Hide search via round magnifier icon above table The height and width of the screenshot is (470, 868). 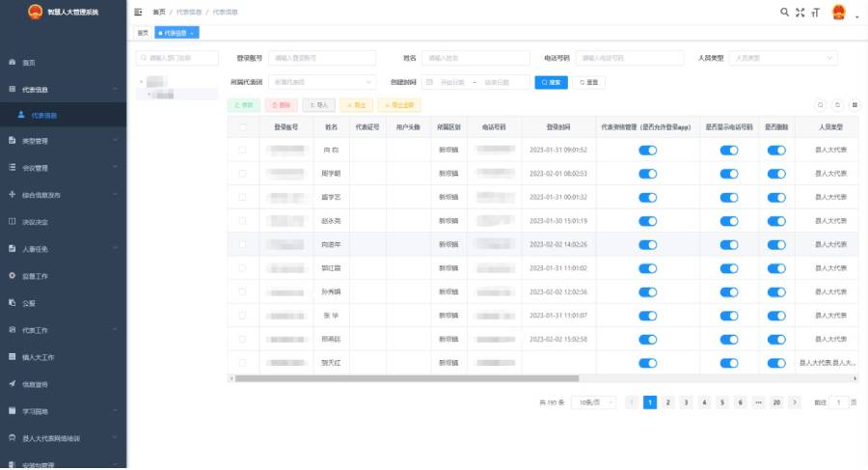[821, 105]
